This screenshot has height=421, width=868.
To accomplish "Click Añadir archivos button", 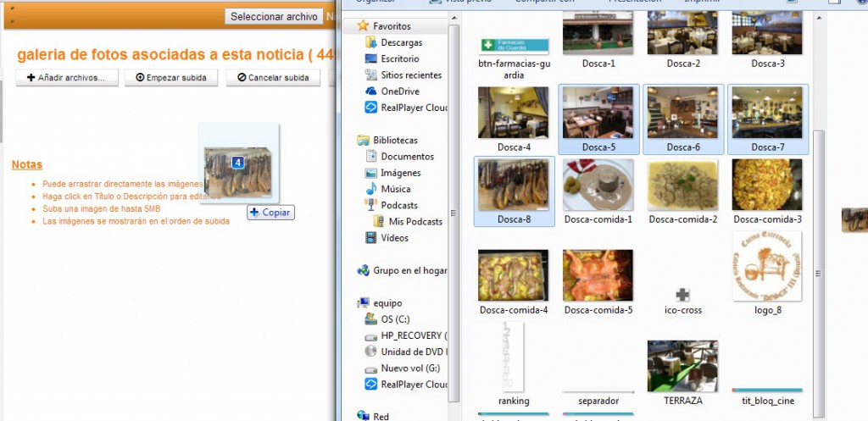I will [67, 77].
